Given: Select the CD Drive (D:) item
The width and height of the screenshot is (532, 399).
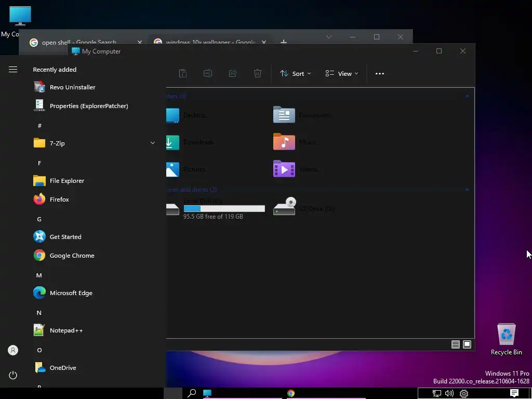Looking at the screenshot, I should (303, 207).
